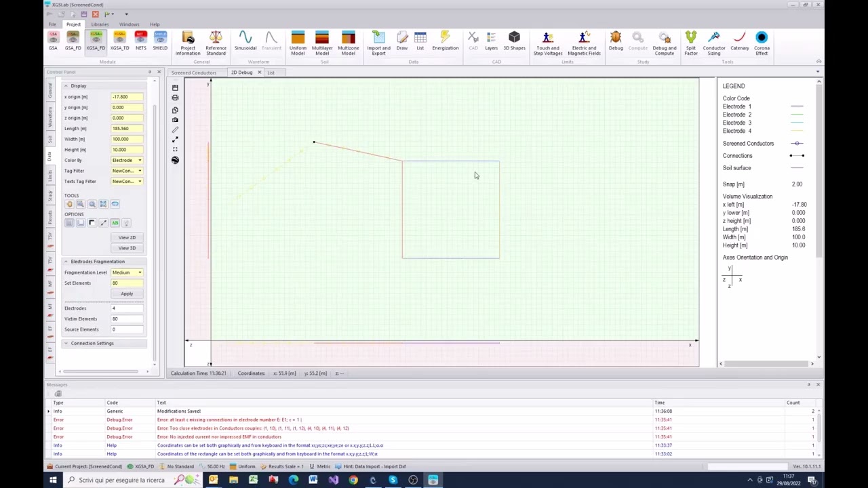Image resolution: width=868 pixels, height=488 pixels.
Task: Toggle the AB text labels option
Action: [115, 223]
